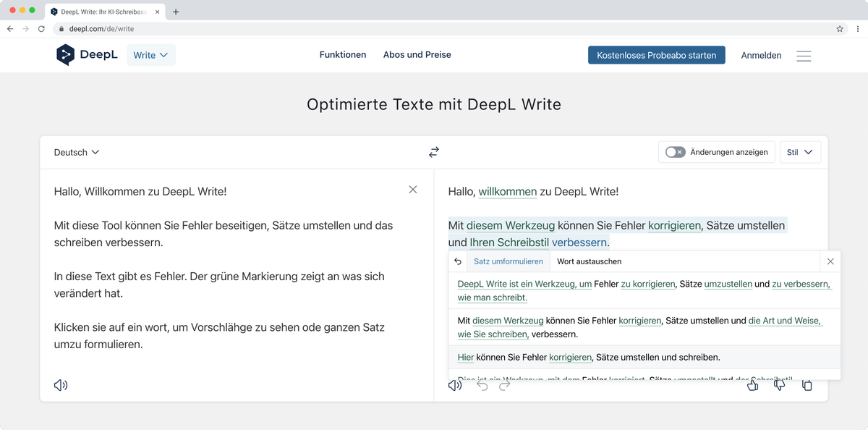
Task: Click the back arrow in the suggestions popup
Action: [457, 261]
